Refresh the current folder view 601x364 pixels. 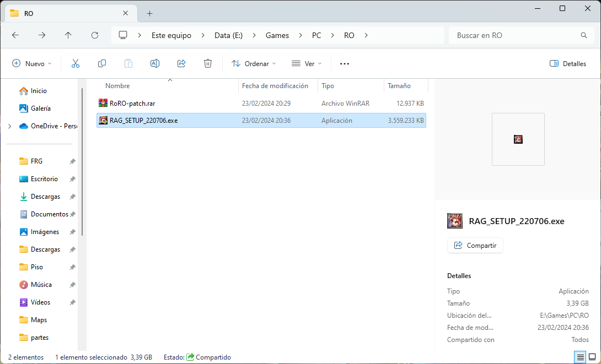tap(94, 35)
